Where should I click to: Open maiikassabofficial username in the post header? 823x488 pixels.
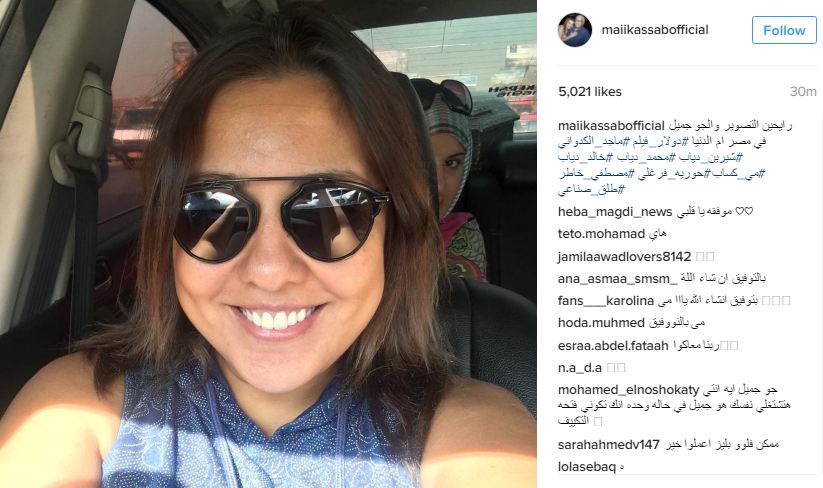pos(655,30)
